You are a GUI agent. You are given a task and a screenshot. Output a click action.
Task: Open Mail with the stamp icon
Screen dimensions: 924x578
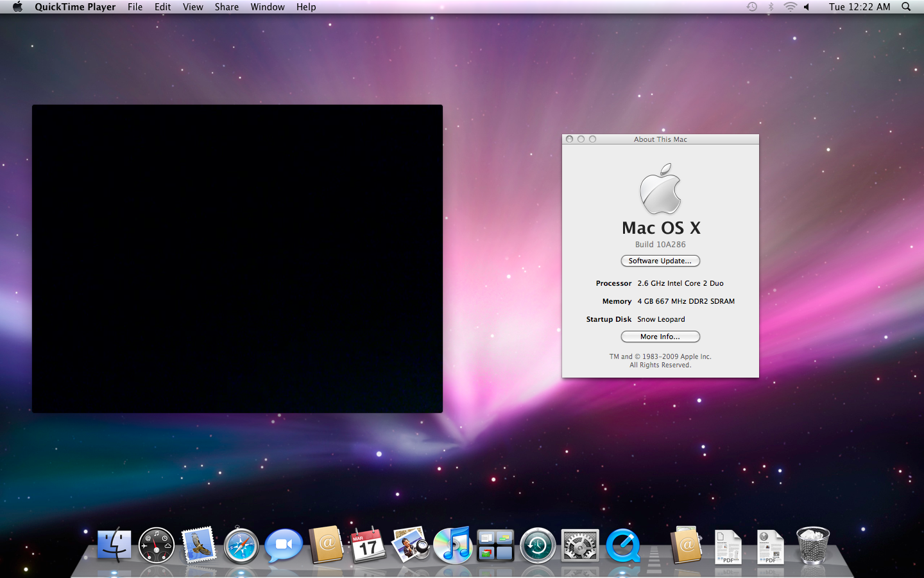(199, 545)
